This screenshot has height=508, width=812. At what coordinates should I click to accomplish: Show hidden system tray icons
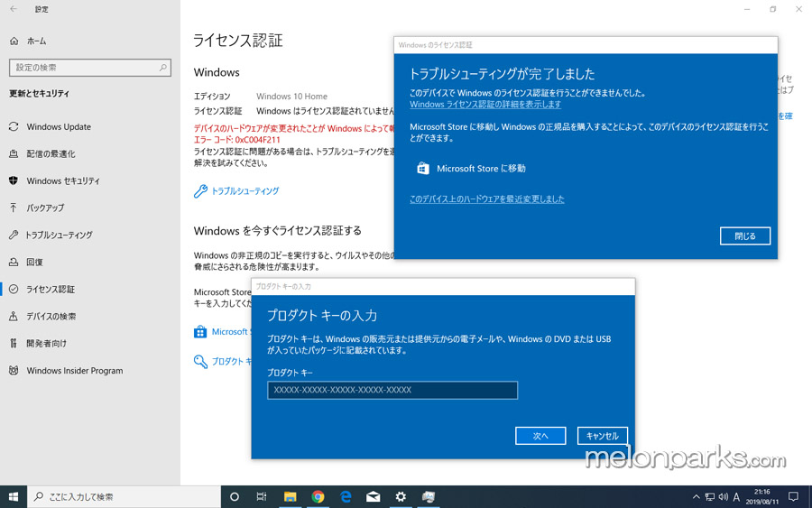(x=696, y=497)
